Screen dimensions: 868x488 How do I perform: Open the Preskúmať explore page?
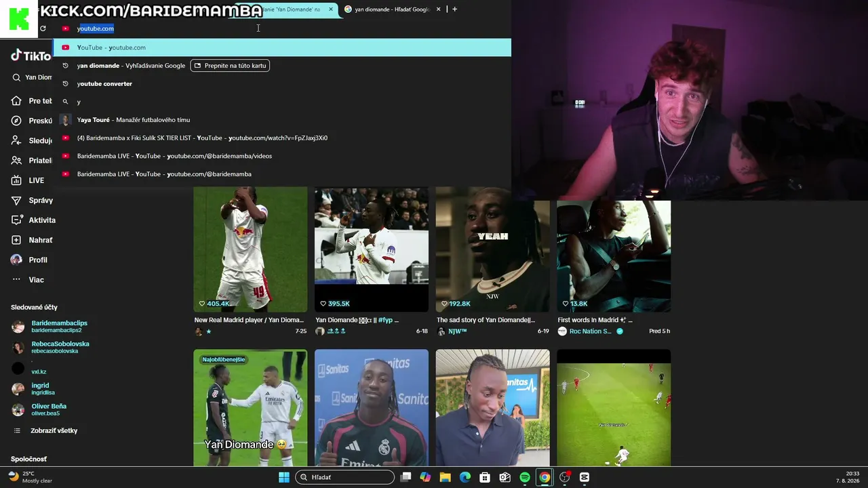32,121
